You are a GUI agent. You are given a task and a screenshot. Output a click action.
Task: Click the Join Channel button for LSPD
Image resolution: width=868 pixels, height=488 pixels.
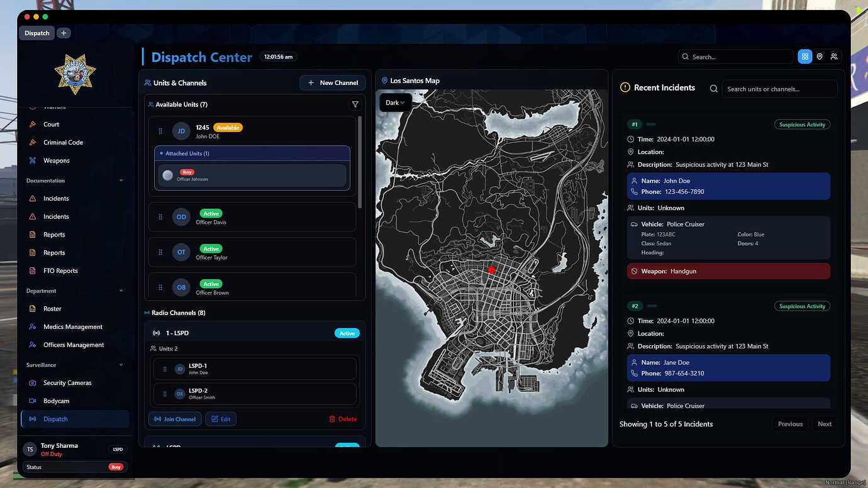(x=174, y=418)
